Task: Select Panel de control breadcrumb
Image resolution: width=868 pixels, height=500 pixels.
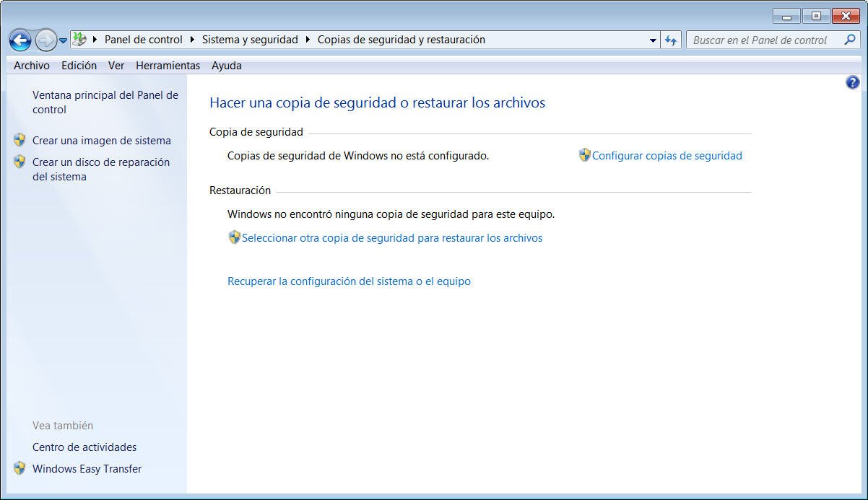Action: click(144, 40)
